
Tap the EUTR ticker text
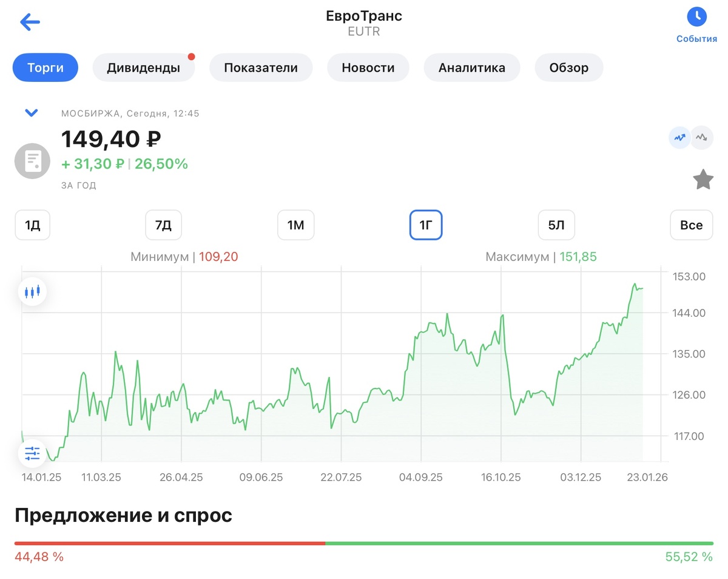[x=364, y=32]
